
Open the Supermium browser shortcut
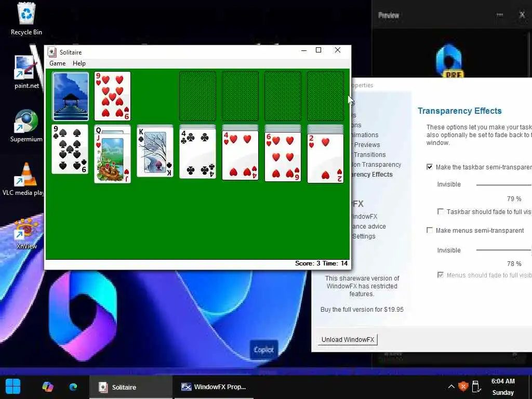coord(26,126)
